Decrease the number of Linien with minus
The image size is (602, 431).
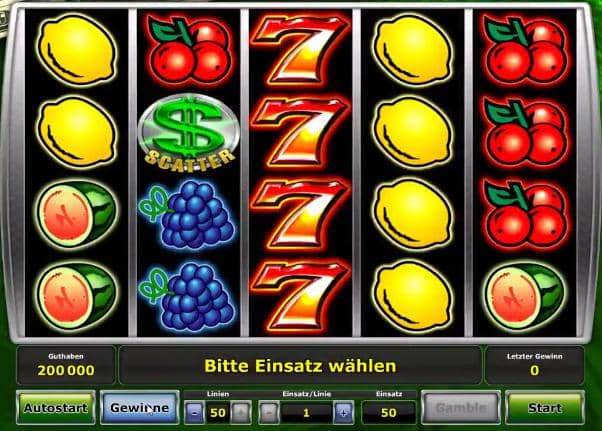[194, 413]
